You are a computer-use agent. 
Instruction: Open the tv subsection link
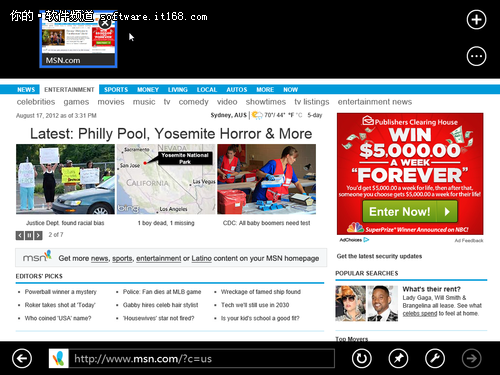pos(167,102)
